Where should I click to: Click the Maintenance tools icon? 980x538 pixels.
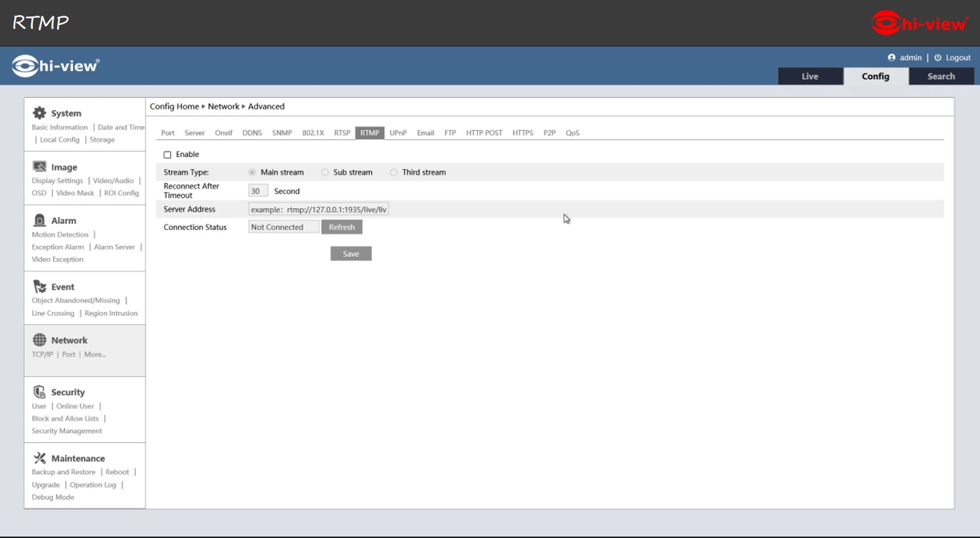tap(39, 458)
